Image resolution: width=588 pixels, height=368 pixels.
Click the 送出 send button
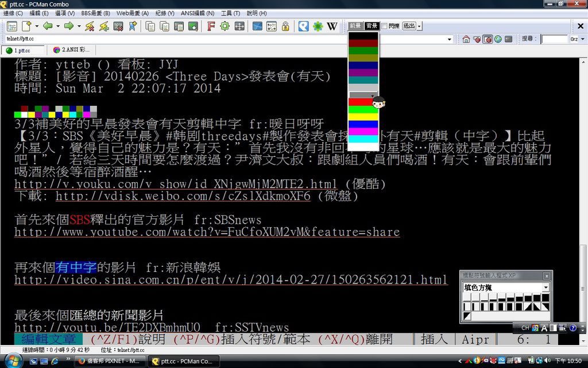409,26
